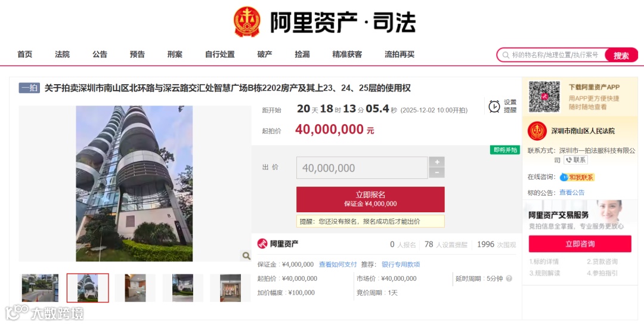
Task: Click the 设置提醒 reminder label
Action: [510, 106]
